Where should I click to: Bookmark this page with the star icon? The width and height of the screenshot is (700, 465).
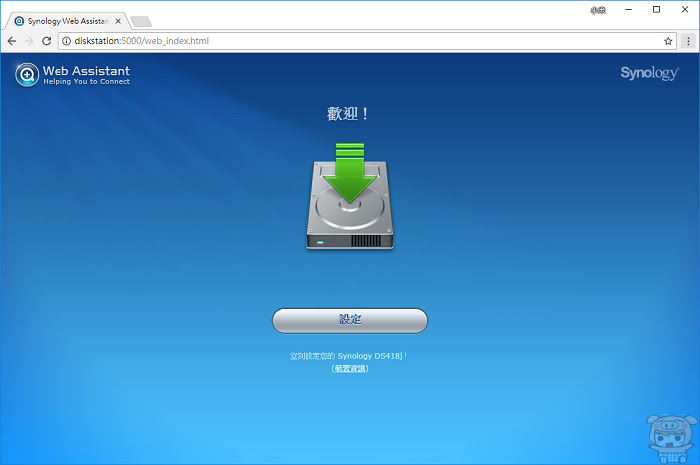(668, 41)
